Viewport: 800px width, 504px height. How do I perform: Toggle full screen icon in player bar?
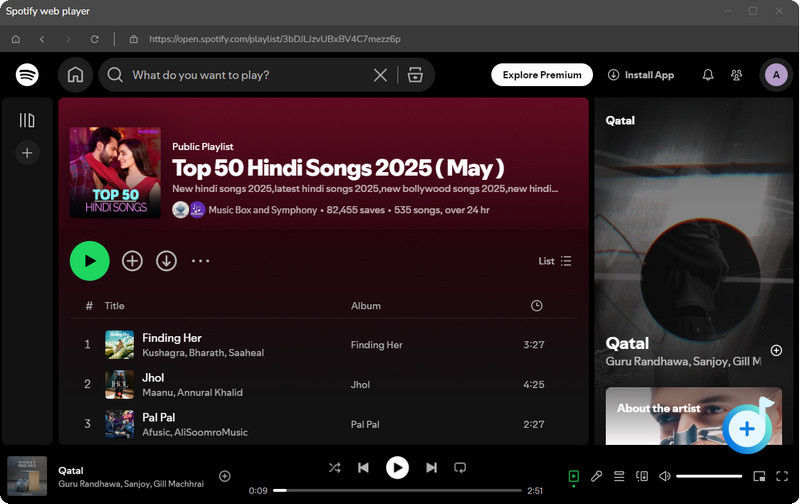782,476
